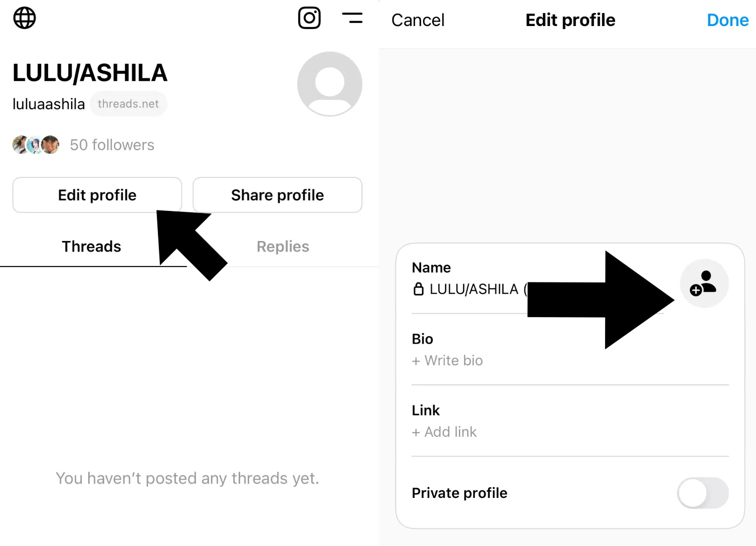Click the Write bio field

click(x=448, y=361)
